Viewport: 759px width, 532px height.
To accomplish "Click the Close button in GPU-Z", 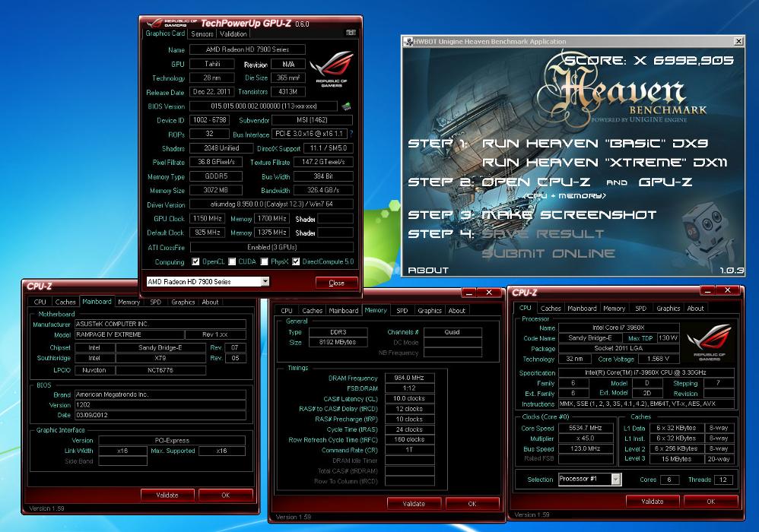I will pos(336,283).
